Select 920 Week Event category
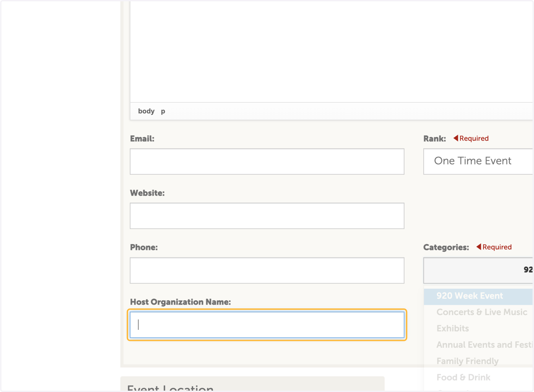This screenshot has width=534, height=392. point(478,296)
